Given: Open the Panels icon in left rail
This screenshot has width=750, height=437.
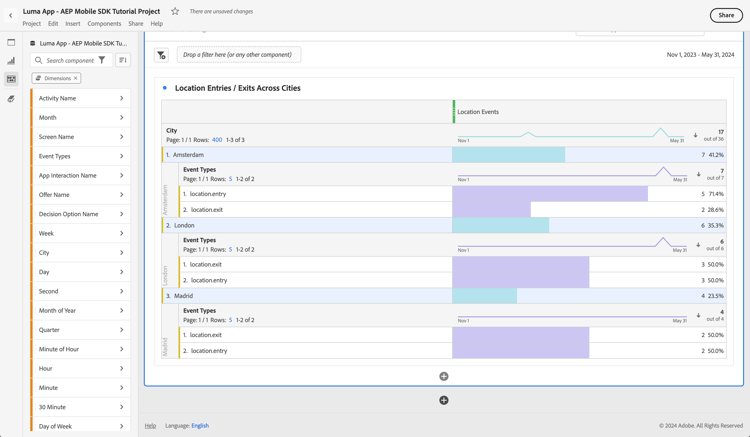Looking at the screenshot, I should (x=11, y=43).
